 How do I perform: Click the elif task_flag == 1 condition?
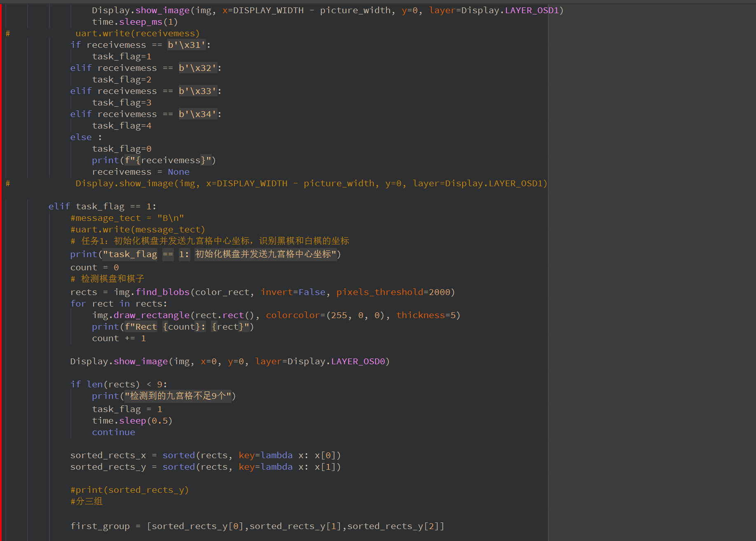(x=102, y=206)
